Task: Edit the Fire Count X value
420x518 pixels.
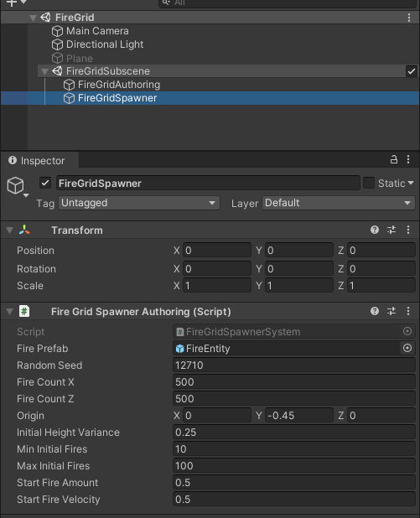Action: click(294, 382)
